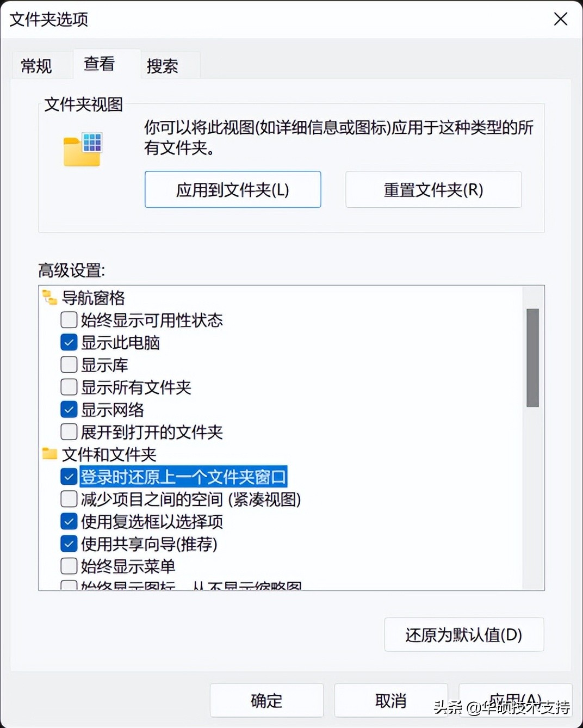Check 显示所有文件夹

point(69,387)
